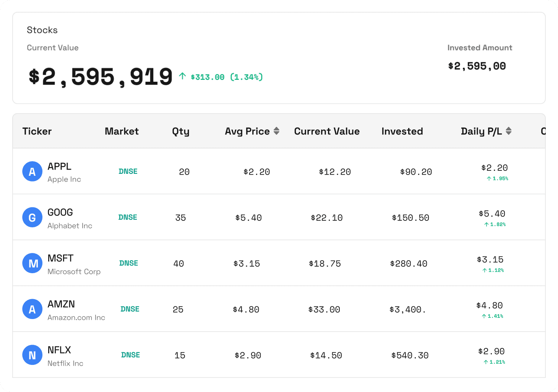Select the Ticker column header
558x392 pixels.
(37, 131)
